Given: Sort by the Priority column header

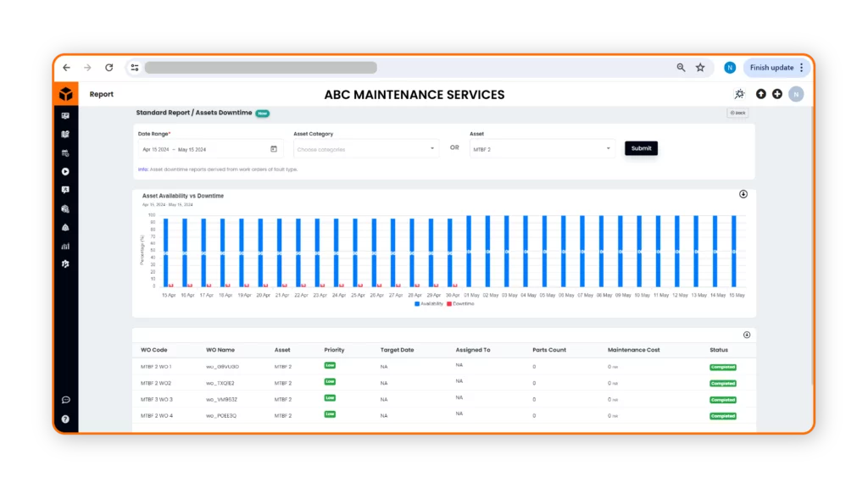Looking at the screenshot, I should point(334,350).
